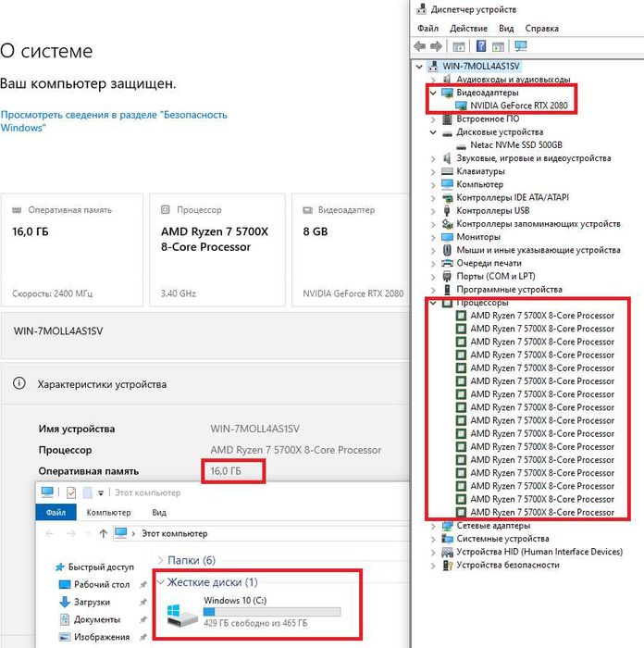Open the quick access toolbar dropdown arrow

[x=100, y=492]
